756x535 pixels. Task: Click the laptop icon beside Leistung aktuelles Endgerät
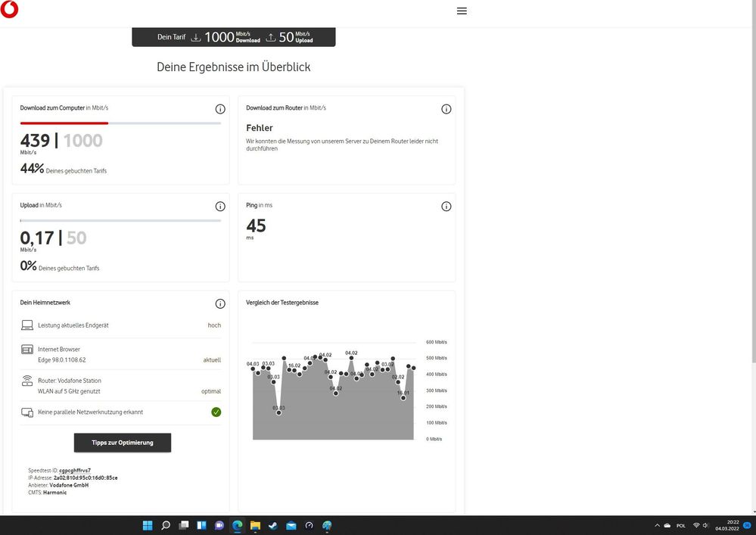27,325
